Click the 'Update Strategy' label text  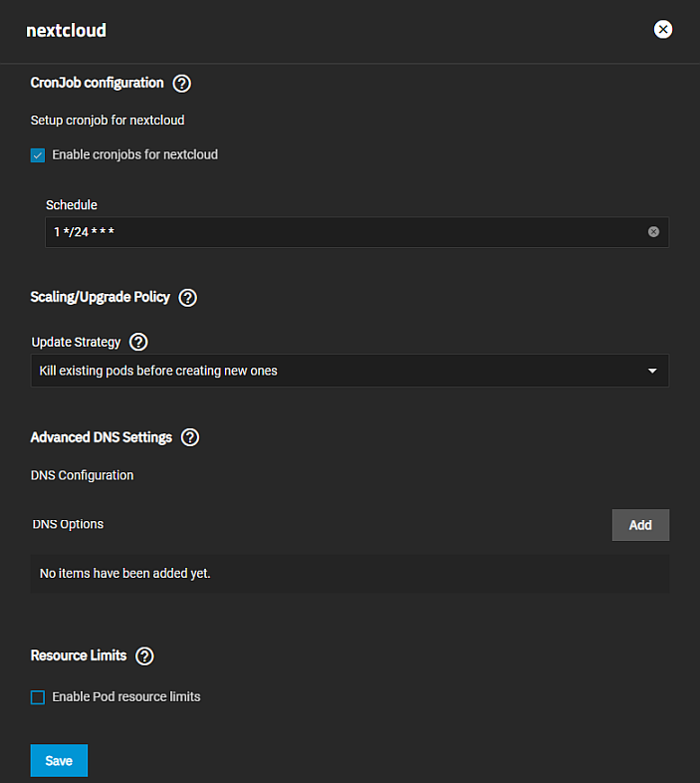(x=76, y=342)
